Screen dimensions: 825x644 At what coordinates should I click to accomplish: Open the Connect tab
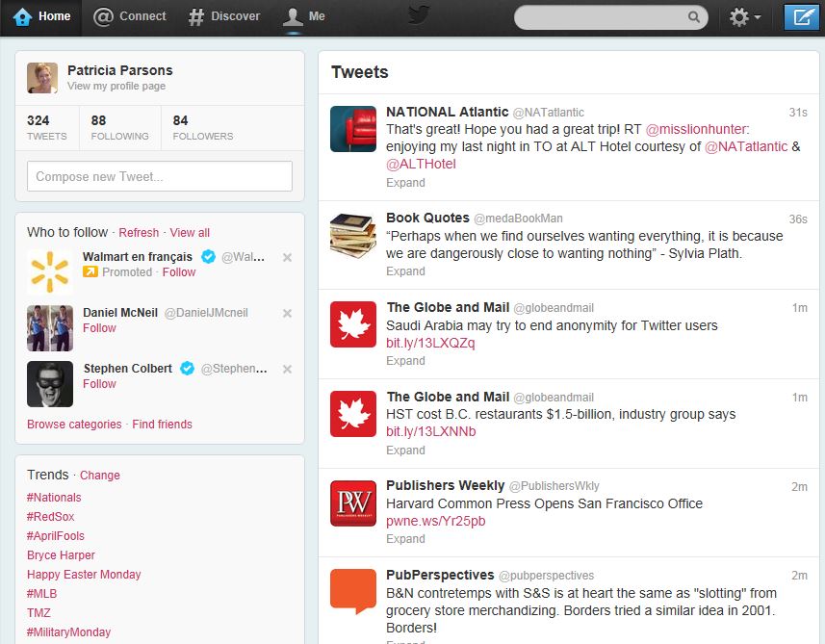point(130,16)
